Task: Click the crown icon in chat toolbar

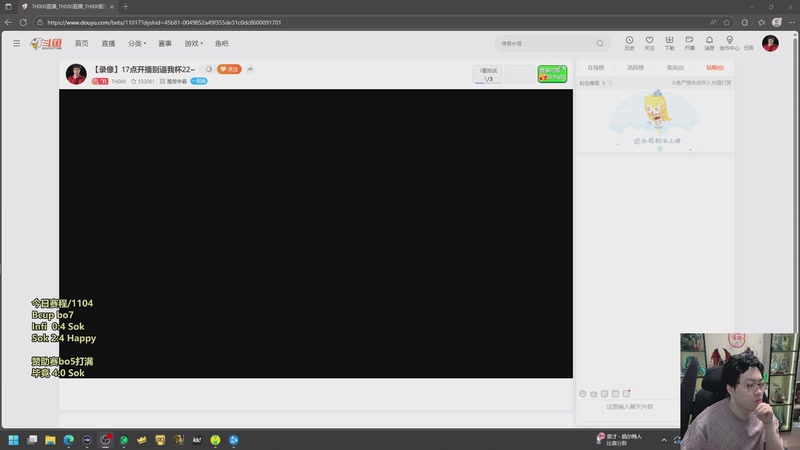Action: pyautogui.click(x=593, y=393)
